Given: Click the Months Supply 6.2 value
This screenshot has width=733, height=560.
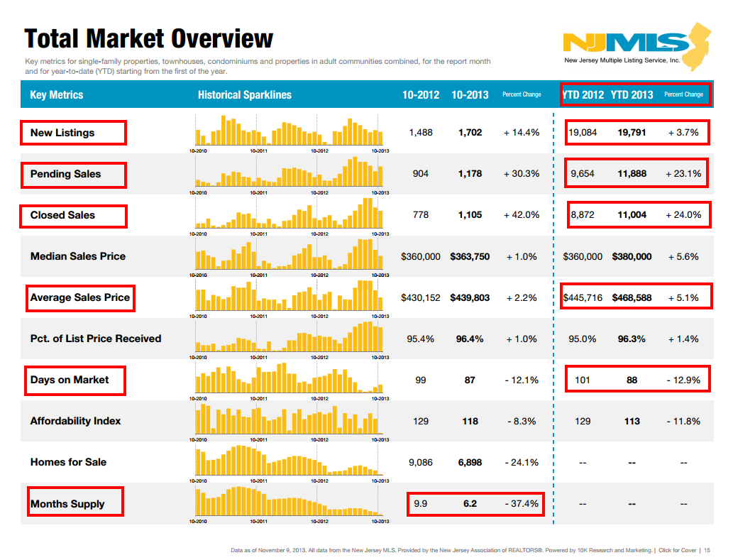Looking at the screenshot, I should [470, 504].
